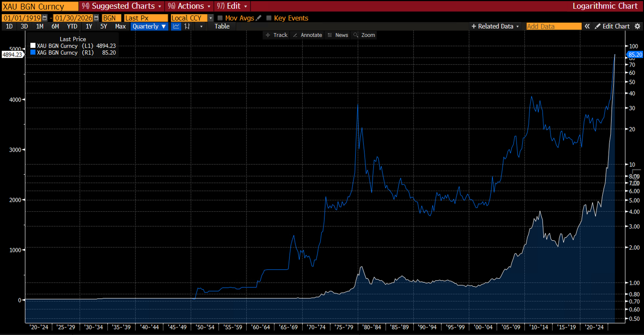Select the line chart style icon

click(x=176, y=26)
